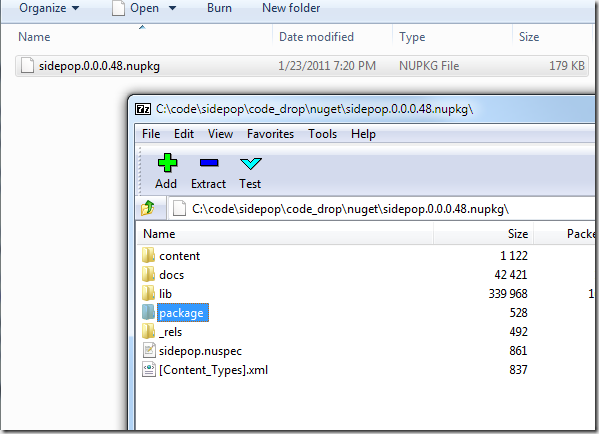
Task: Click the NUPKG File type cell
Action: (429, 66)
